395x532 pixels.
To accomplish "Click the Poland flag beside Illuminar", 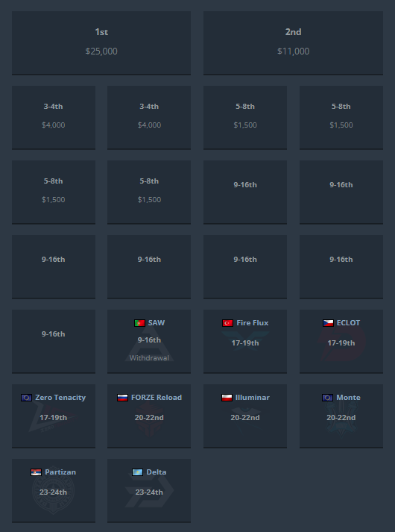I will point(227,398).
